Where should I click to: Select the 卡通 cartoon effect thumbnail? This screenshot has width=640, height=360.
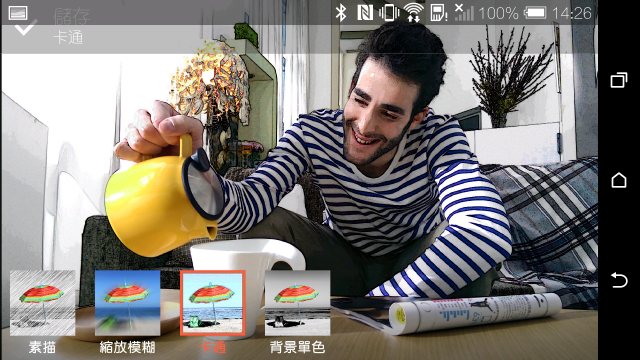212,303
